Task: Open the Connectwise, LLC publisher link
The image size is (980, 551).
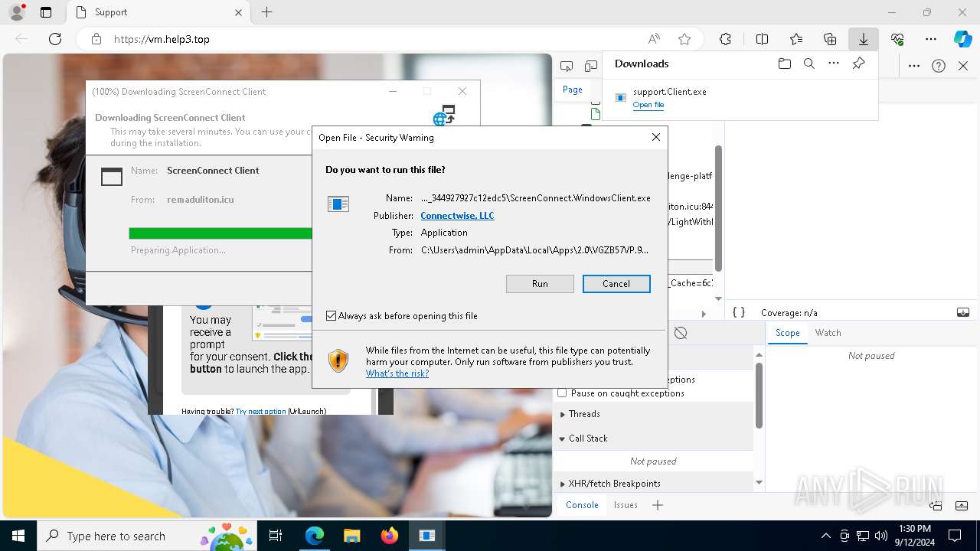Action: 457,216
